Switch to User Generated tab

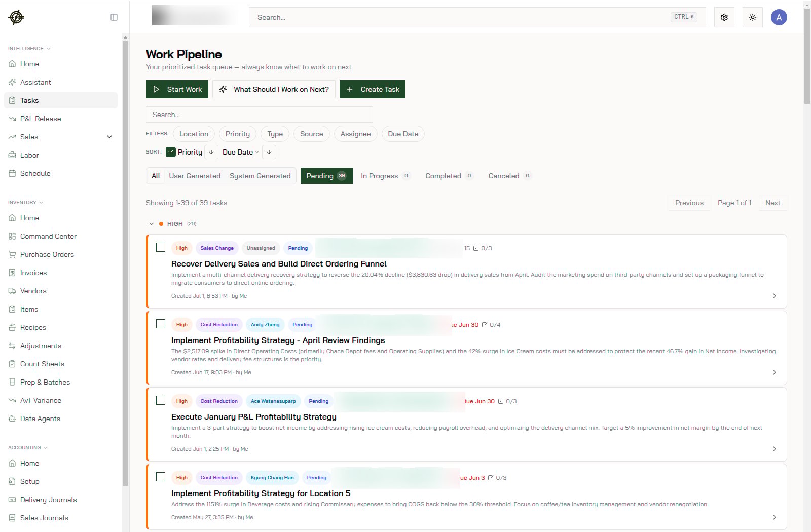click(195, 176)
